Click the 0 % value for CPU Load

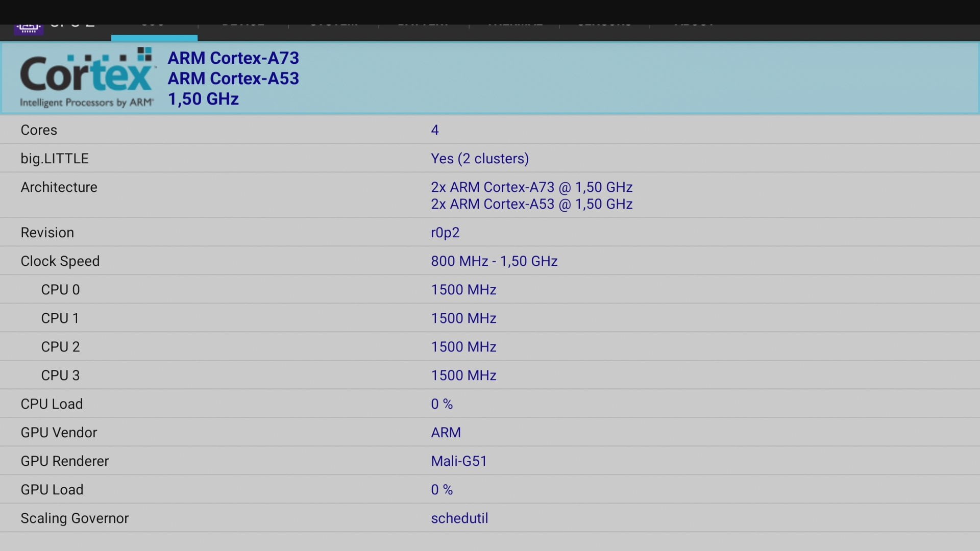click(x=442, y=404)
